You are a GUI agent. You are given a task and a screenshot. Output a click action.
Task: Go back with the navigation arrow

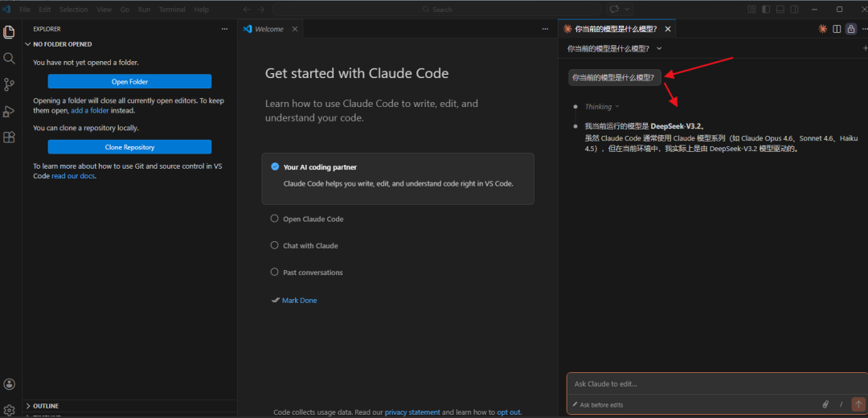(x=247, y=10)
